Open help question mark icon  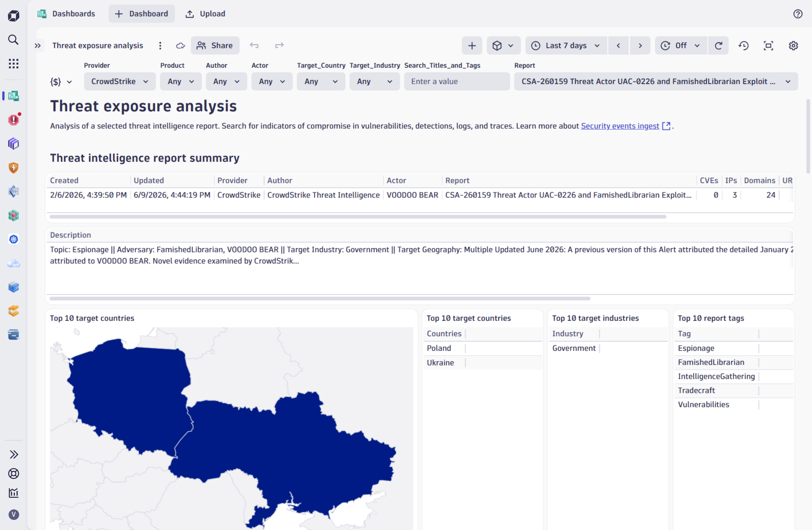[x=797, y=14]
